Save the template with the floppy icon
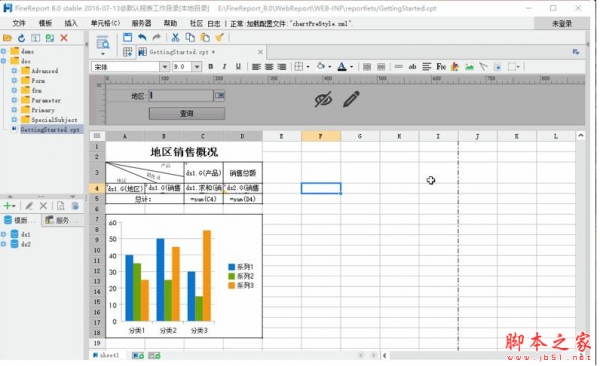The image size is (600, 366). (x=127, y=37)
